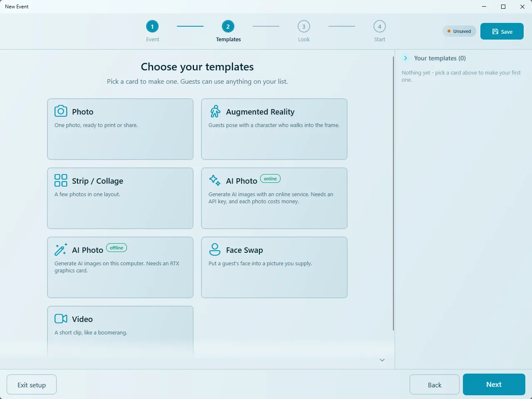Click Exit setup
Image resolution: width=532 pixels, height=399 pixels.
point(32,384)
